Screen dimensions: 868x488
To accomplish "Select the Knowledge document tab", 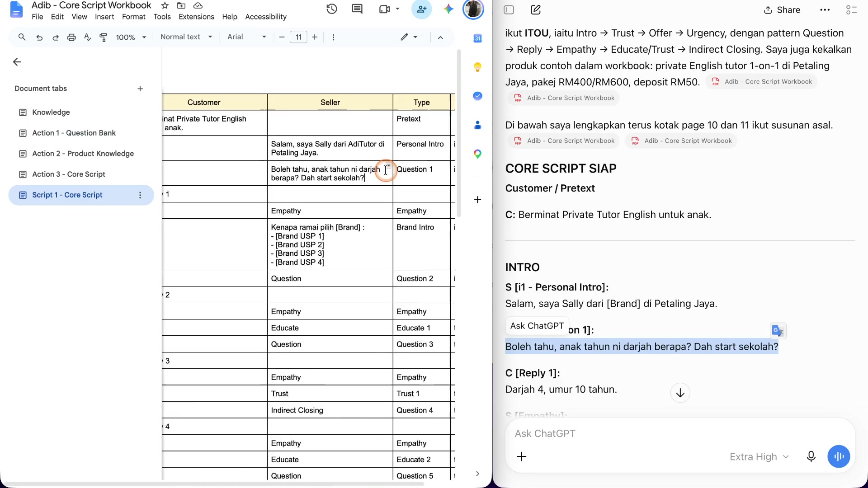I will pos(81,112).
